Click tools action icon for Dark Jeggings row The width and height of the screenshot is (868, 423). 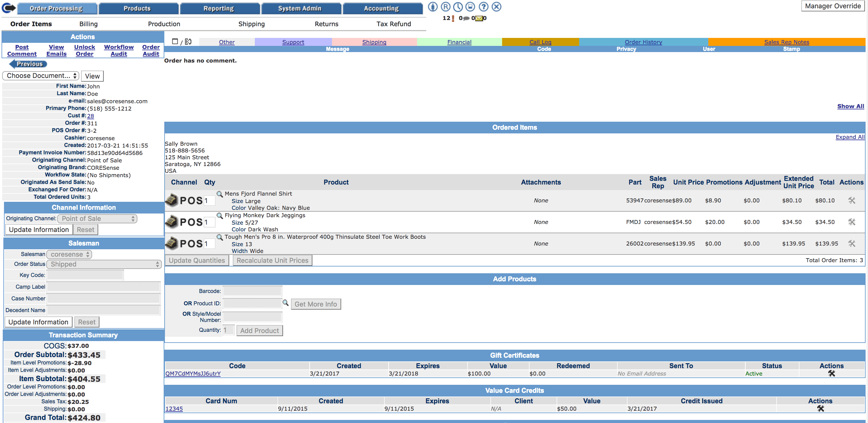[851, 222]
